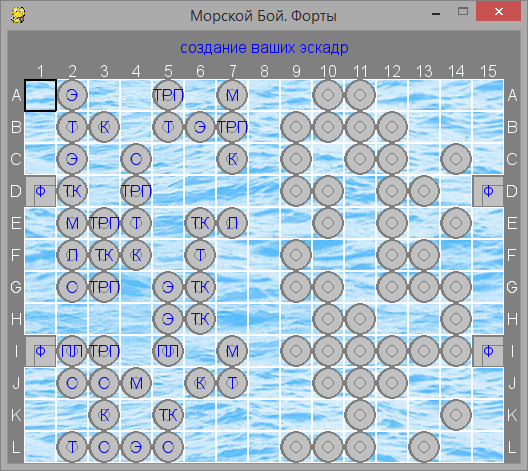Select the ТК piece at H6
Screen dimensions: 528x471
pyautogui.click(x=200, y=319)
